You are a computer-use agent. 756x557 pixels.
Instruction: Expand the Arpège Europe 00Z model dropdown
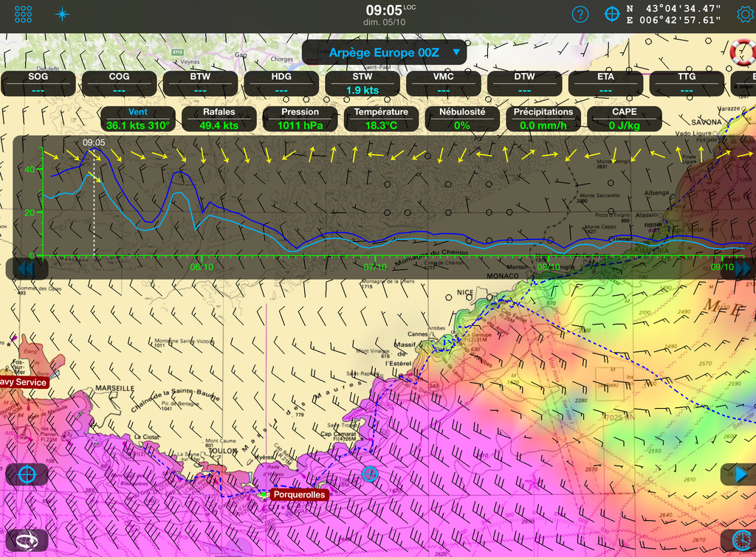pos(384,52)
